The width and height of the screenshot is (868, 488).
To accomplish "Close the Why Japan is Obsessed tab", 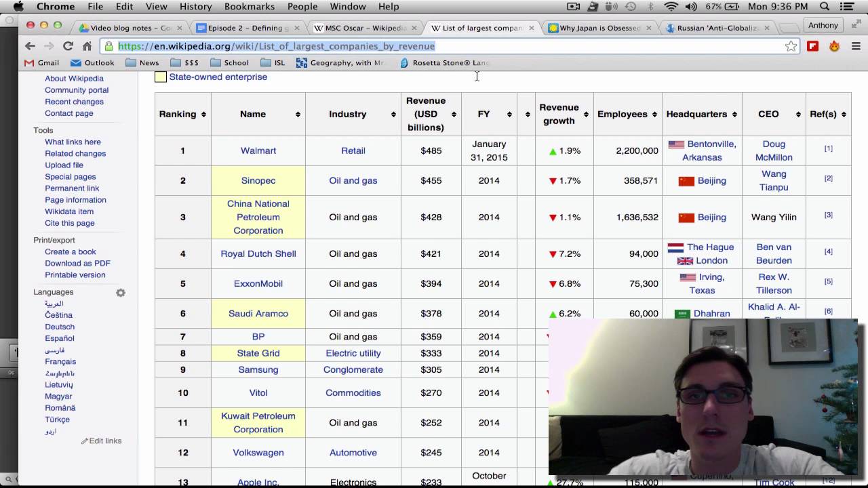I will tap(649, 28).
